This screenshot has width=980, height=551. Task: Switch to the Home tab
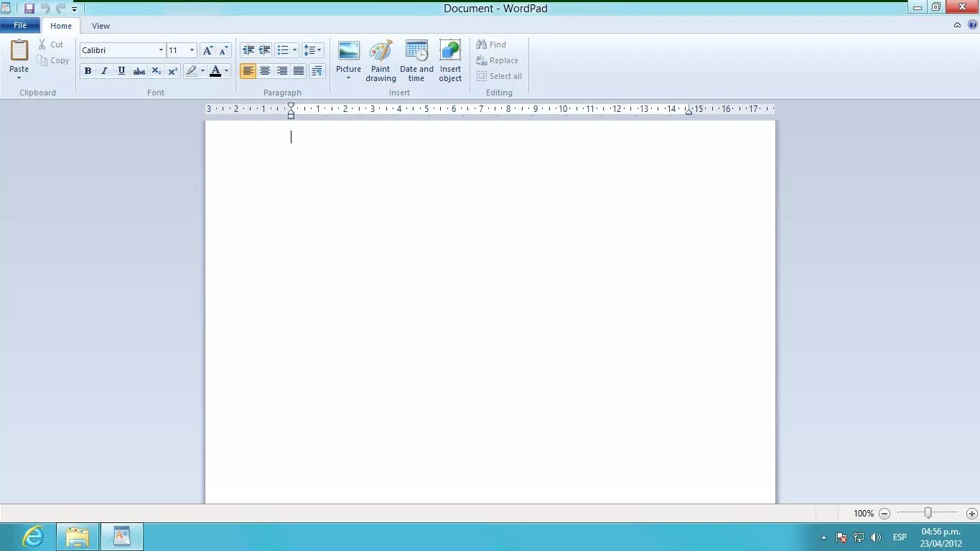point(61,26)
